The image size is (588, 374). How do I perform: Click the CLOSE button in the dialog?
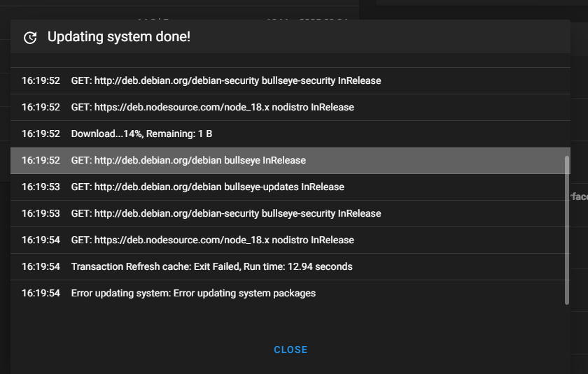[290, 350]
